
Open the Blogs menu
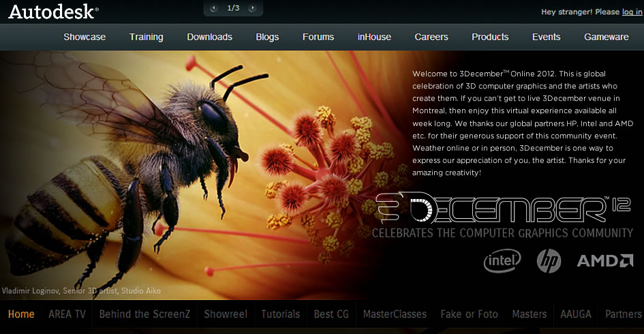pos(267,37)
